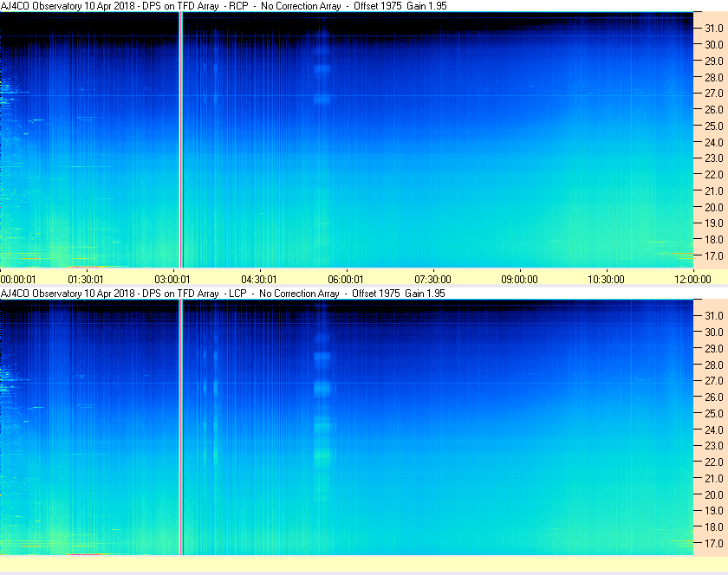Click the 17.0 frequency label on LCP scale
728x575 pixels.
tap(714, 543)
